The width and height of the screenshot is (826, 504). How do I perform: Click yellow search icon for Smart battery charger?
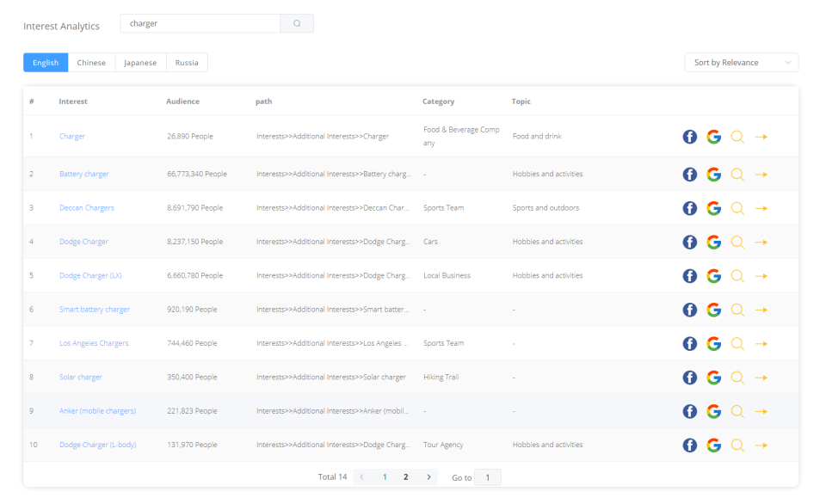click(737, 310)
